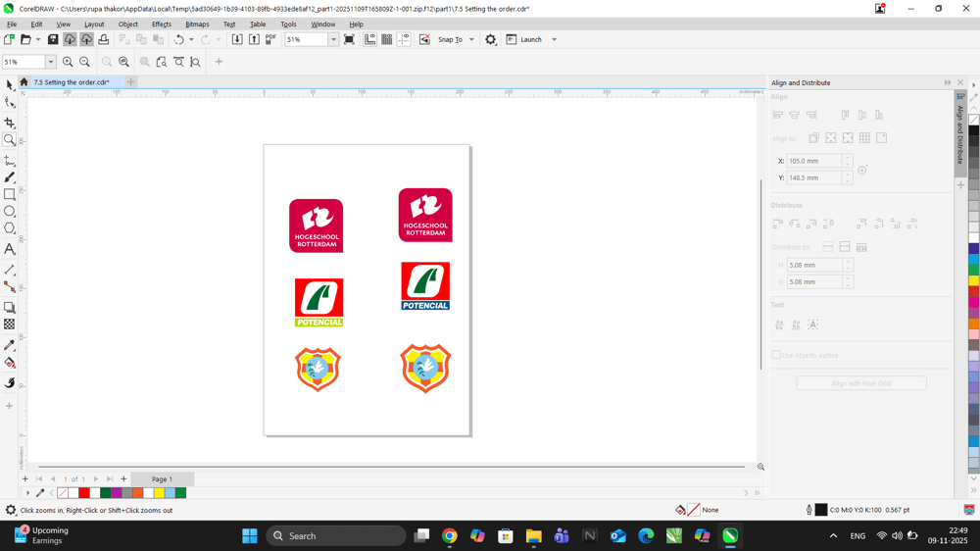The height and width of the screenshot is (551, 980).
Task: Open the Layout menu
Action: tap(94, 24)
